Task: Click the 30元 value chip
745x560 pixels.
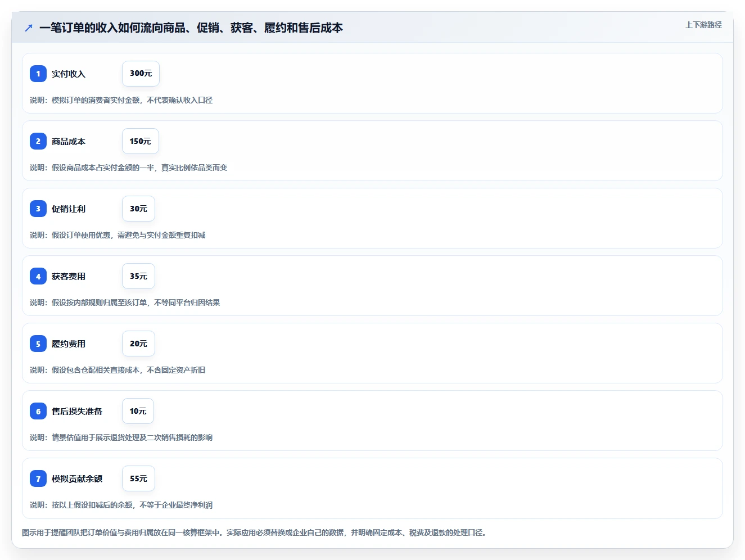Action: (138, 209)
